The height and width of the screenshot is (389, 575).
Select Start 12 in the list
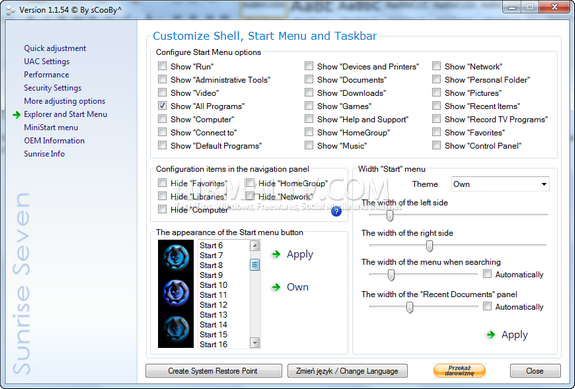(x=213, y=305)
